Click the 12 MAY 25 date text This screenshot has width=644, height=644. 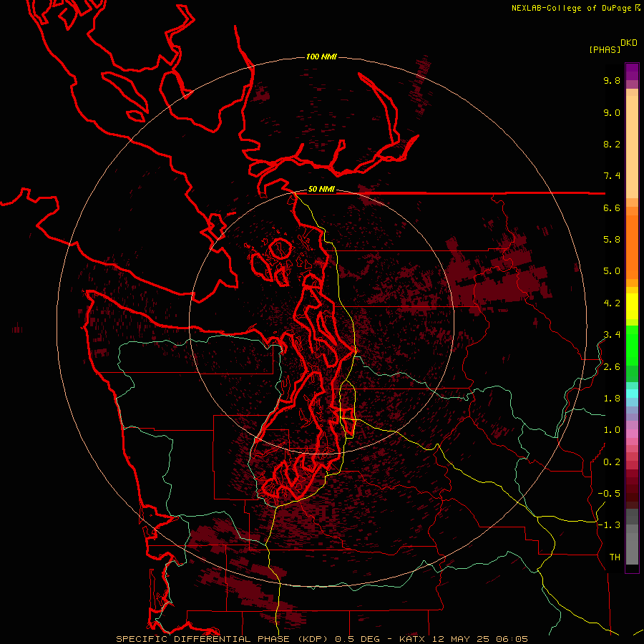(x=462, y=639)
